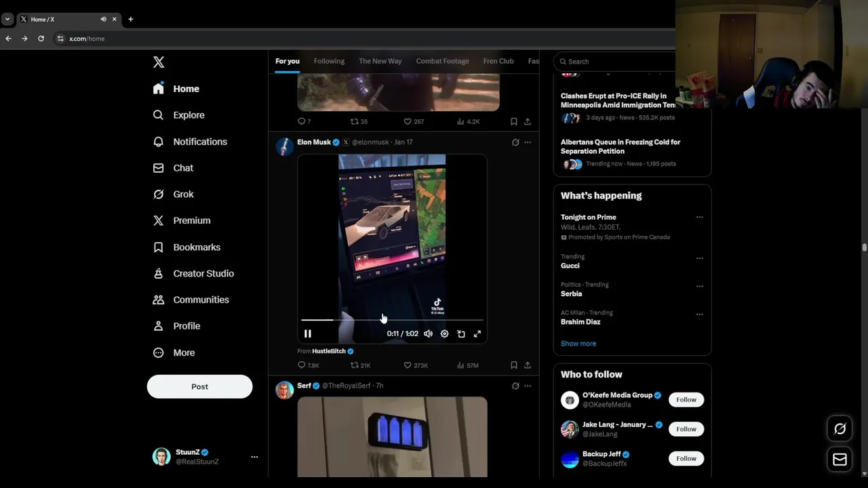Screen dimensions: 868x488
Task: Go to Home in sidebar
Action: pyautogui.click(x=176, y=89)
